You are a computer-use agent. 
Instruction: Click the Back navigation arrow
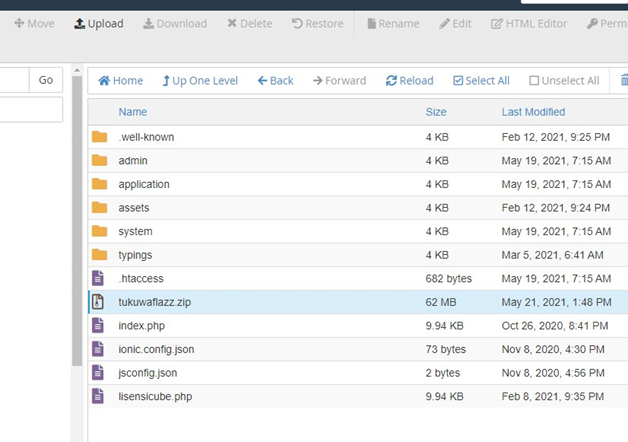point(275,81)
